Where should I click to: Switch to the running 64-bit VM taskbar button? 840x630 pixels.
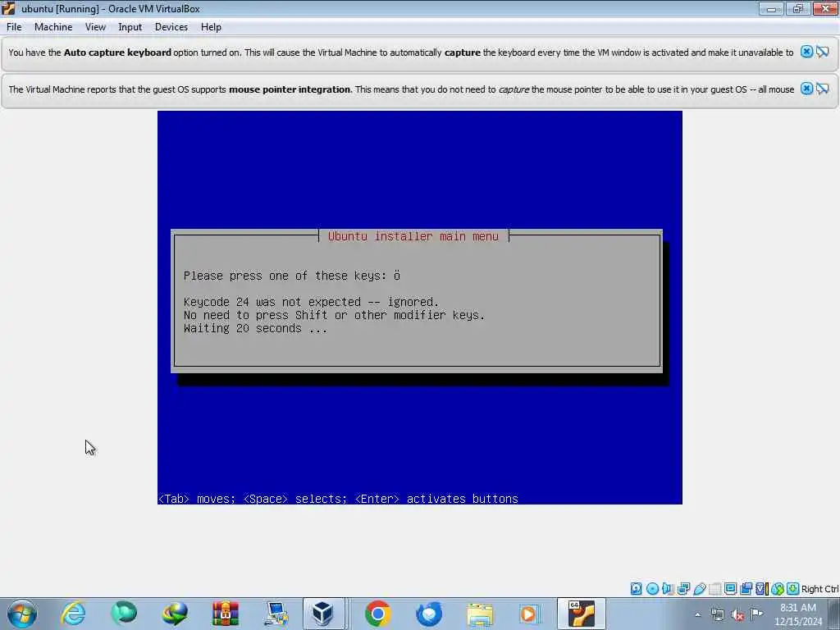pyautogui.click(x=582, y=614)
